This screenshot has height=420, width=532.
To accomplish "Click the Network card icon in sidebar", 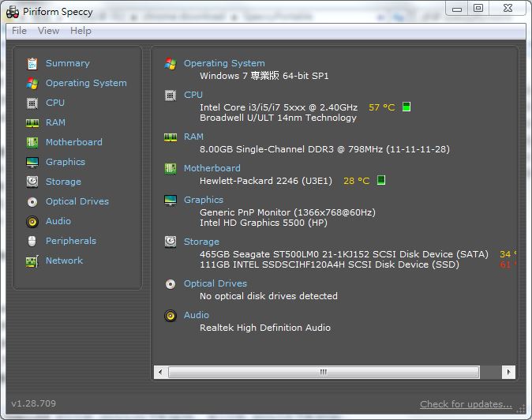I will point(32,261).
